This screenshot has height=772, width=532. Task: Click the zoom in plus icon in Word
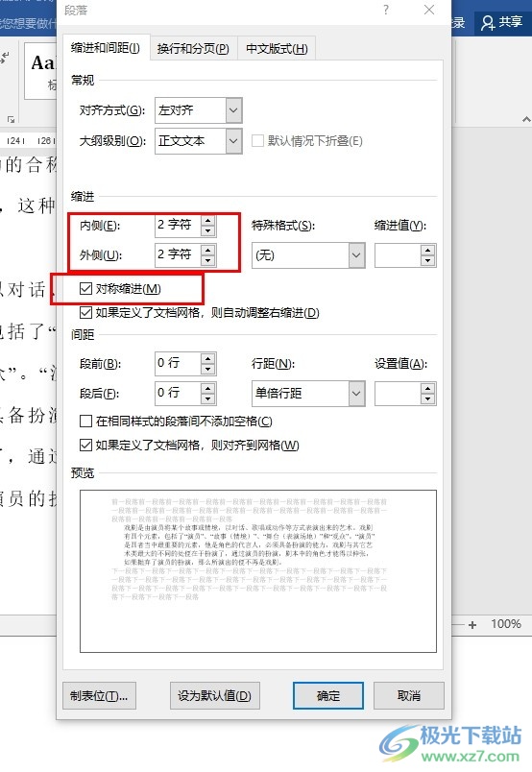point(472,625)
